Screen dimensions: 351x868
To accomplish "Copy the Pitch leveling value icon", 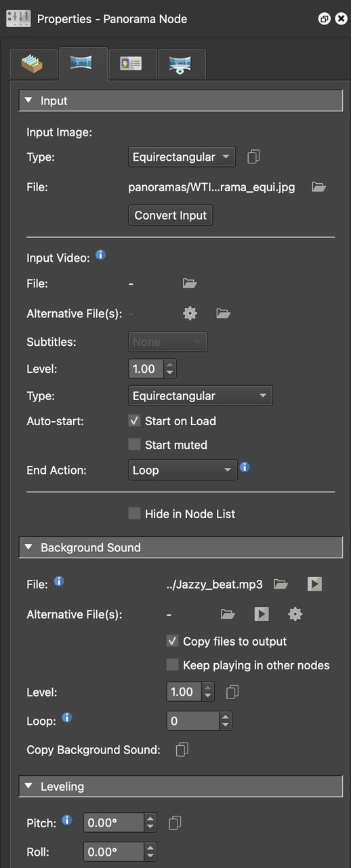I will coord(175,823).
